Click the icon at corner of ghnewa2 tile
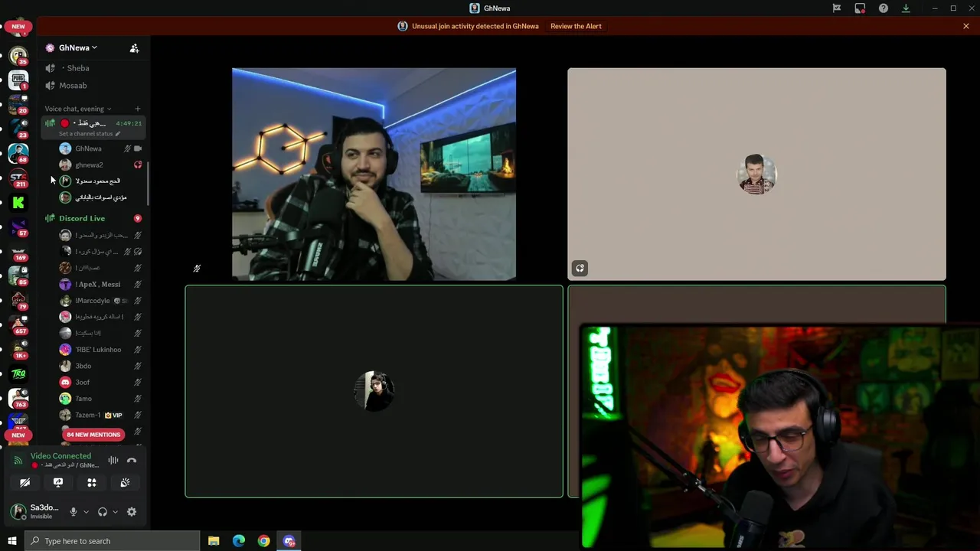This screenshot has width=980, height=551. click(580, 268)
